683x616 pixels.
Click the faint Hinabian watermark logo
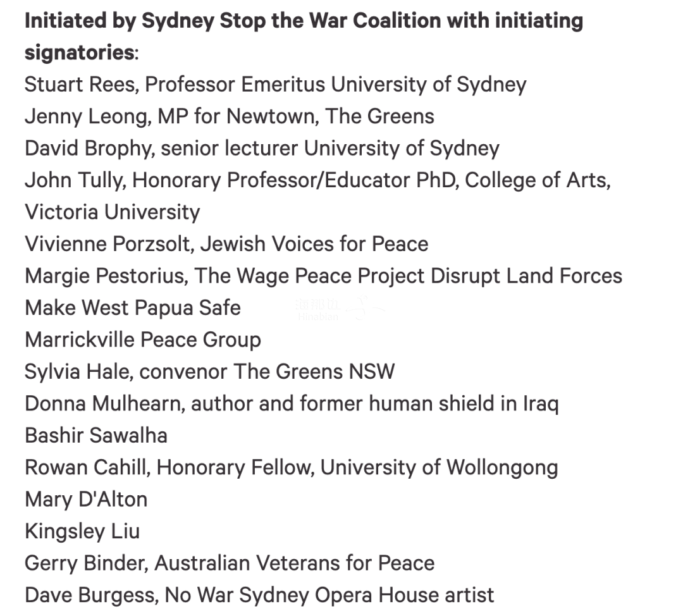[339, 309]
